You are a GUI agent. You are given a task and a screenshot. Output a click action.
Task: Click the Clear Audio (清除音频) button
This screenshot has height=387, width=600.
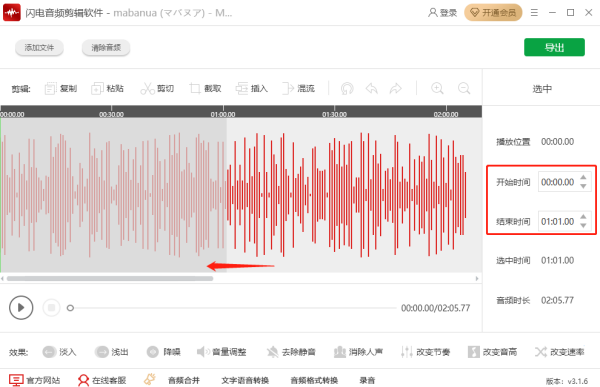click(x=106, y=47)
